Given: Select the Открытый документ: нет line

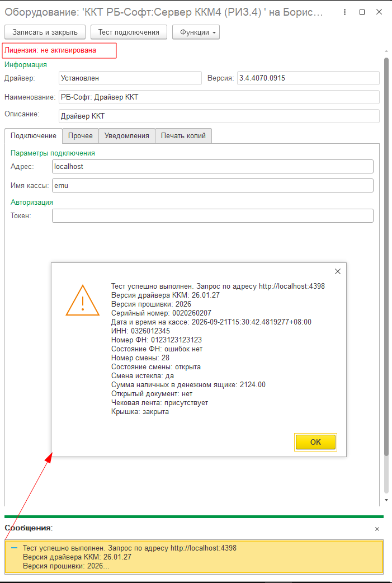Looking at the screenshot, I should click(x=152, y=394).
